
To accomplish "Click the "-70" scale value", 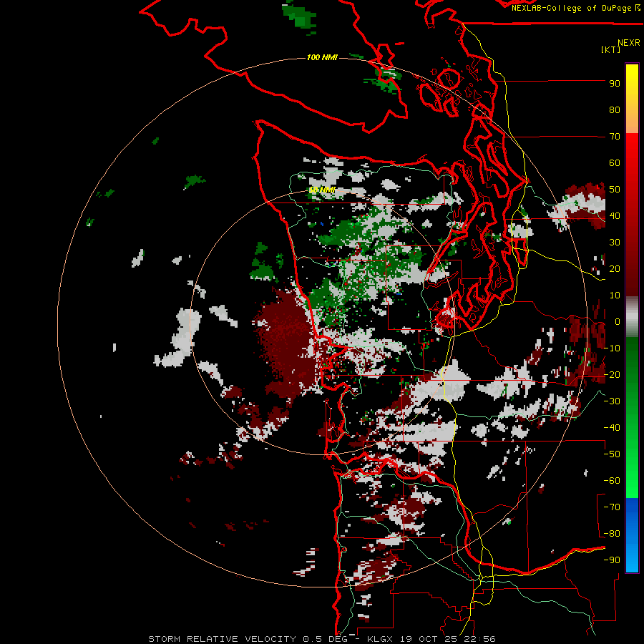I will click(x=612, y=507).
